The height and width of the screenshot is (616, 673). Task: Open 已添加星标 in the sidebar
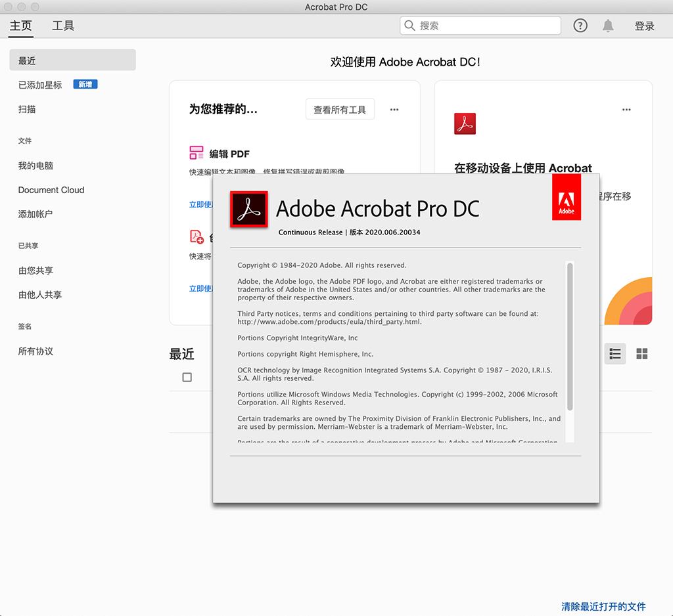click(x=40, y=85)
